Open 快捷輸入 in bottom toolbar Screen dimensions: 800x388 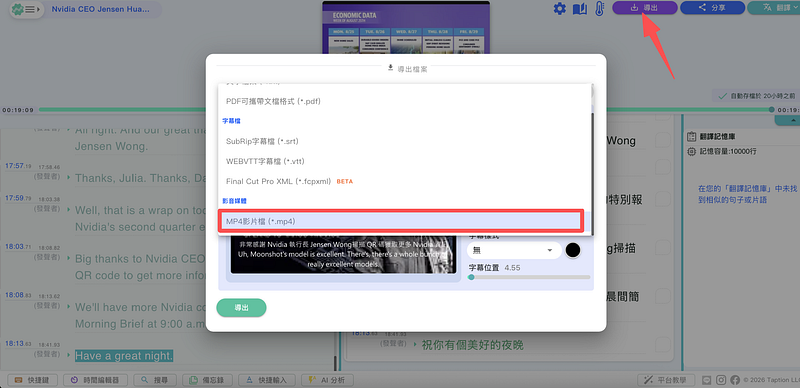pyautogui.click(x=266, y=380)
